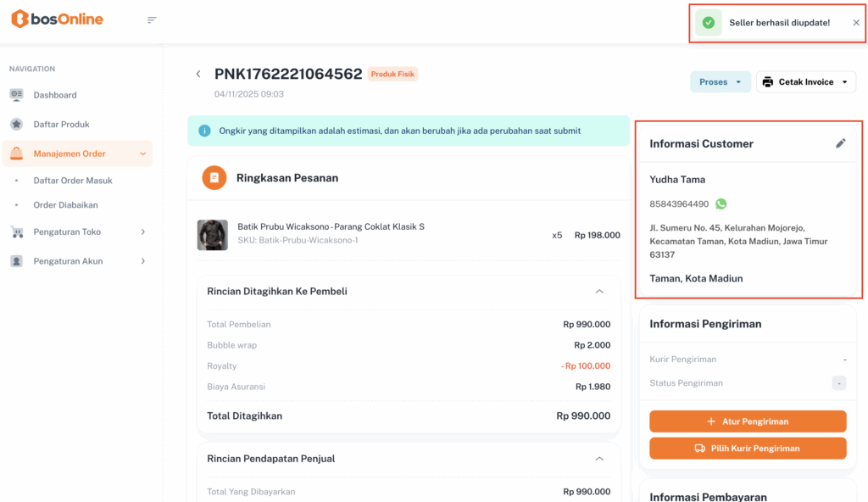Click the batik product thumbnail
This screenshot has width=868, height=502.
[x=212, y=235]
